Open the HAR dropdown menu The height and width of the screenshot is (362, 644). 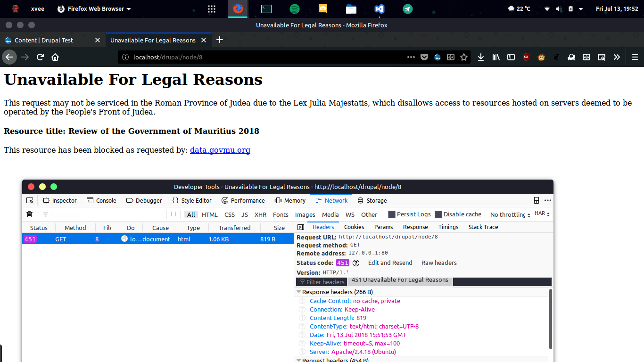tap(542, 214)
